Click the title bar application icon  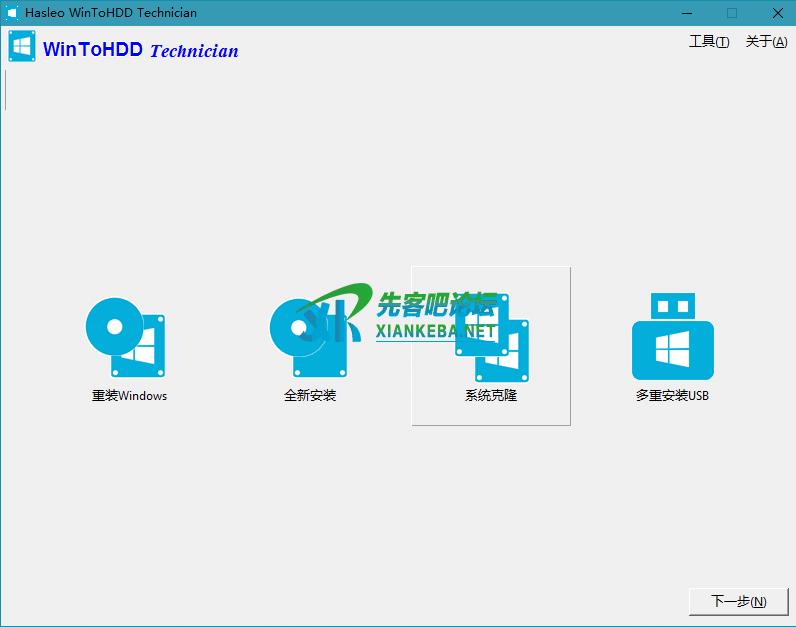(12, 13)
